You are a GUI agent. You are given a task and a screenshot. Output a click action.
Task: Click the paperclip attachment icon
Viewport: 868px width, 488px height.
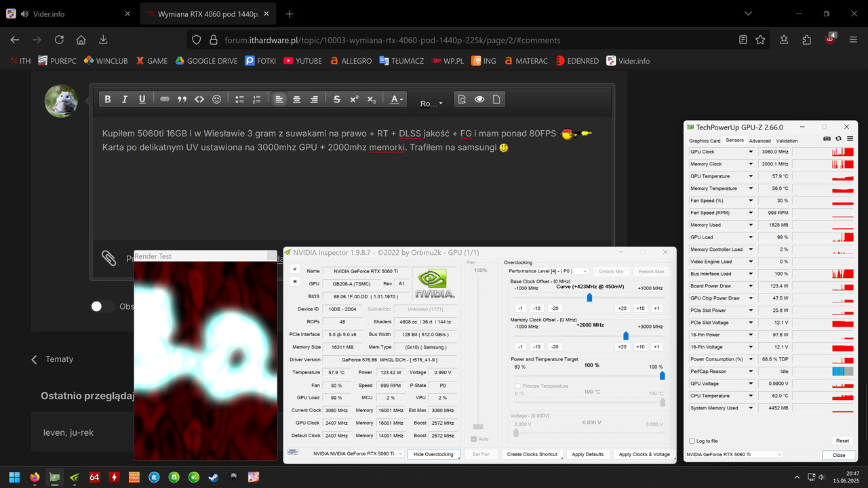(x=108, y=258)
